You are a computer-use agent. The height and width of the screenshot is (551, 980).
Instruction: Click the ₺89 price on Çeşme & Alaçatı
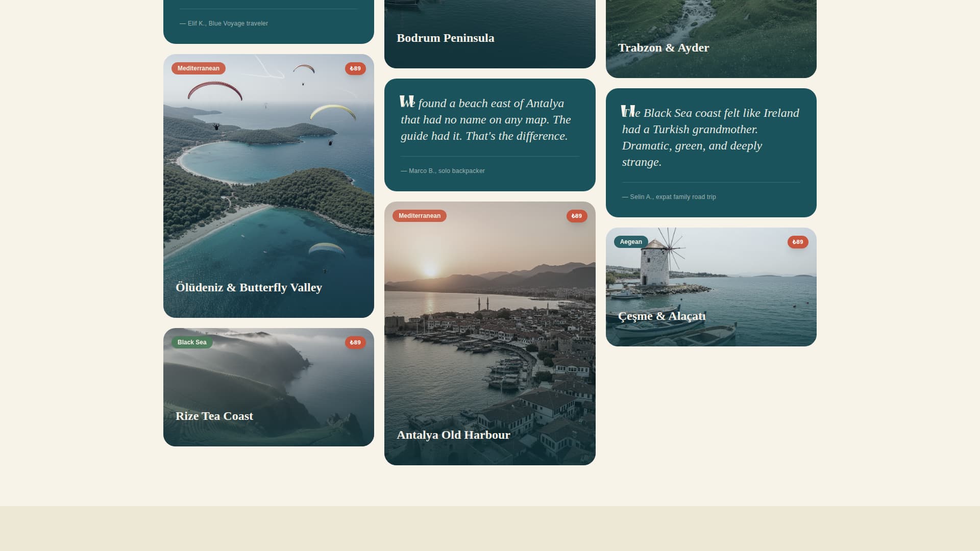click(x=798, y=242)
